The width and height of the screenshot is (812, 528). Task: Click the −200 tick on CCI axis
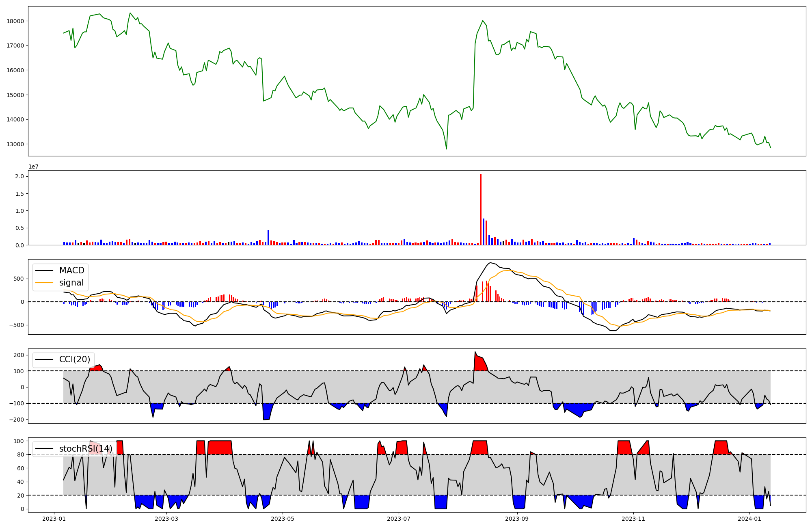click(x=17, y=420)
